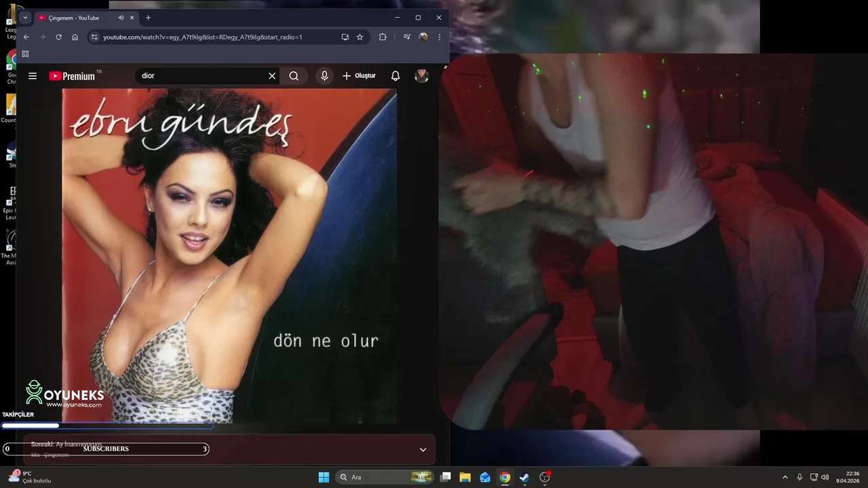The height and width of the screenshot is (488, 868).
Task: Click the tray microphone icon
Action: [x=800, y=477]
